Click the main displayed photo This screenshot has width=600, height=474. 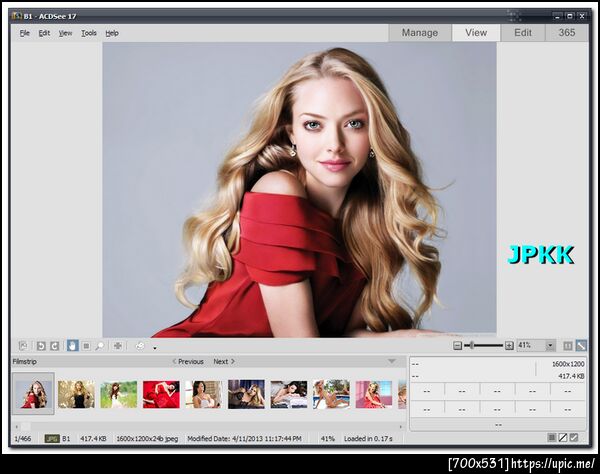[x=299, y=189]
